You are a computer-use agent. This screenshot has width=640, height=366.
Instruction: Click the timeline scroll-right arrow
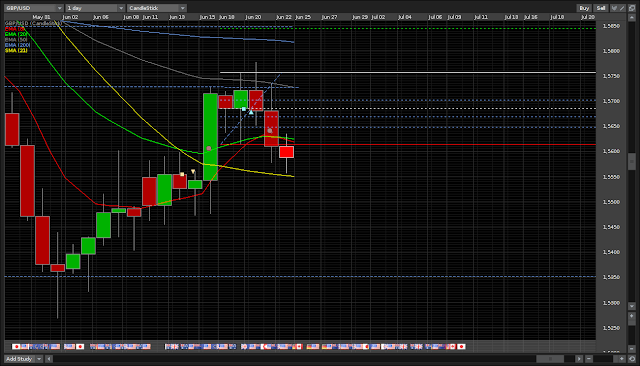point(579,359)
